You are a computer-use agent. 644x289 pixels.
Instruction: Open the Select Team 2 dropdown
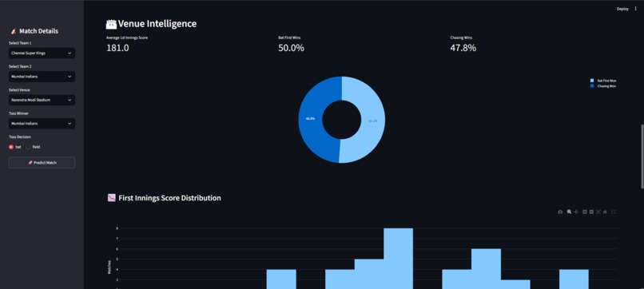pyautogui.click(x=42, y=77)
